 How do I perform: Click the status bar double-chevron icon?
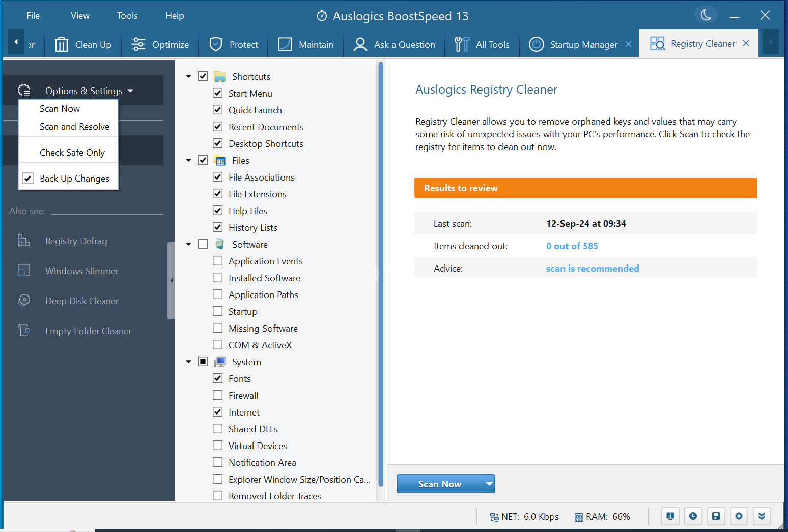762,516
